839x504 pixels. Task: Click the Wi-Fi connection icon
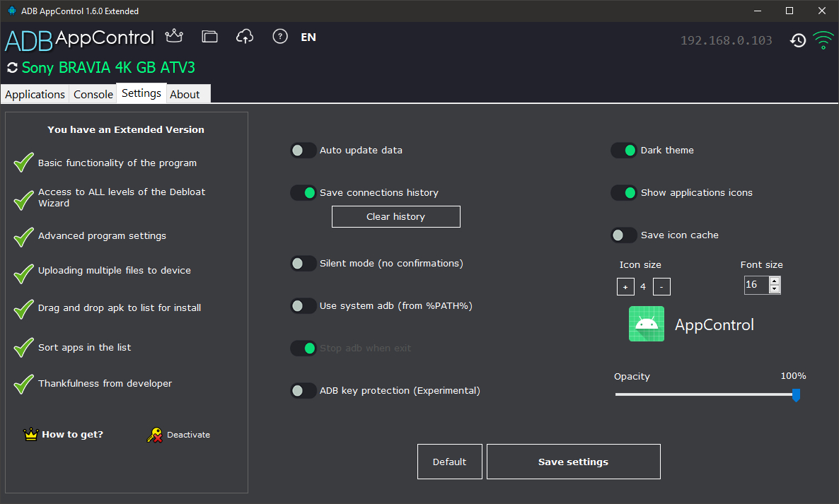(x=823, y=40)
